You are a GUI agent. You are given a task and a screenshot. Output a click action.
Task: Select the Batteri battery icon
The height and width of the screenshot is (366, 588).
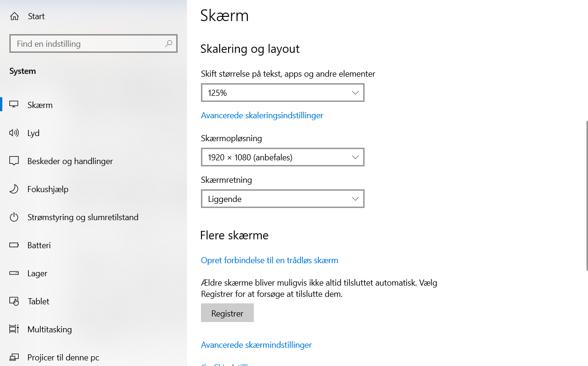click(14, 245)
